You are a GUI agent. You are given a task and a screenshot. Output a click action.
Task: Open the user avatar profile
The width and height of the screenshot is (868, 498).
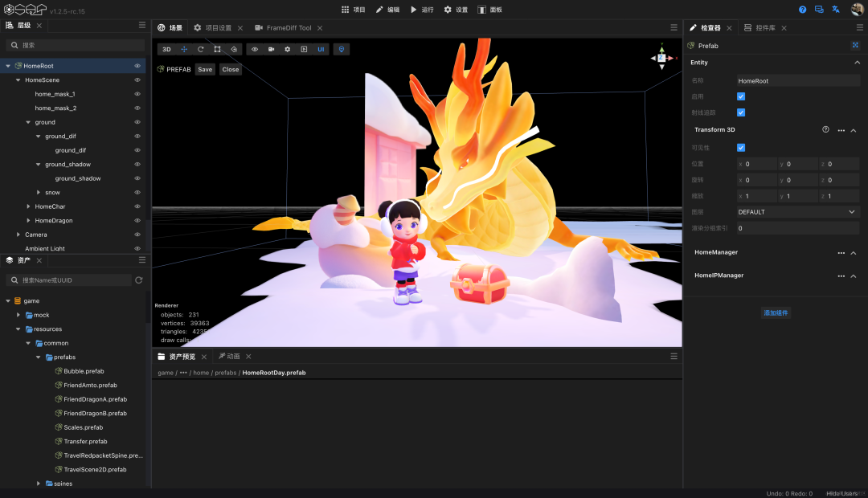[858, 10]
